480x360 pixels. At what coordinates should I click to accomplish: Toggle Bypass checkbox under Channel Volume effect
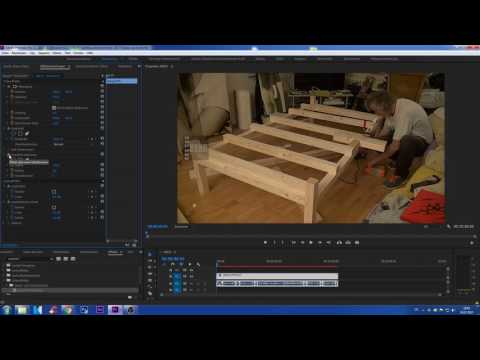point(54,207)
